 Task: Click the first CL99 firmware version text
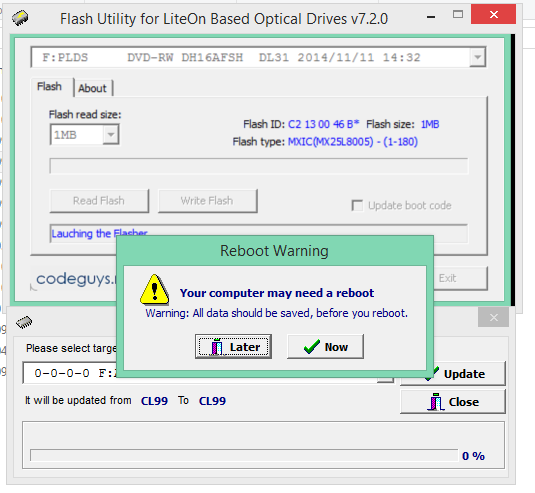(x=154, y=401)
